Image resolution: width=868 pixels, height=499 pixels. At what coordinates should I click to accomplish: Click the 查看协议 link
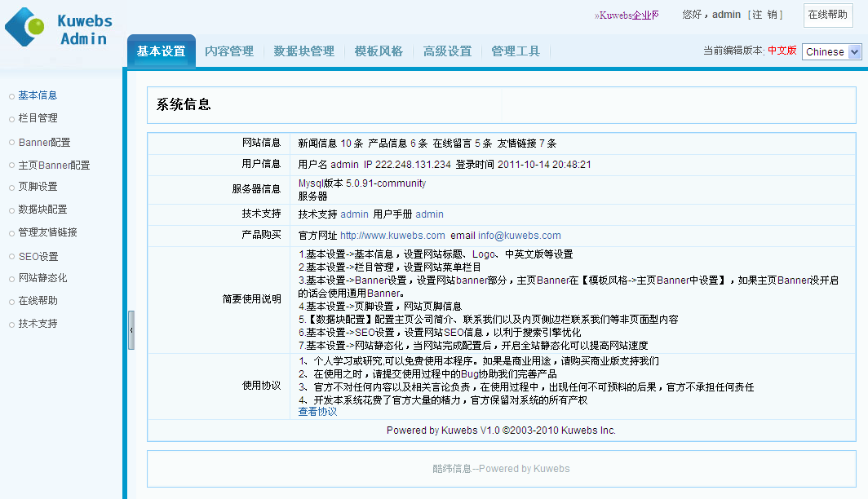coord(317,412)
